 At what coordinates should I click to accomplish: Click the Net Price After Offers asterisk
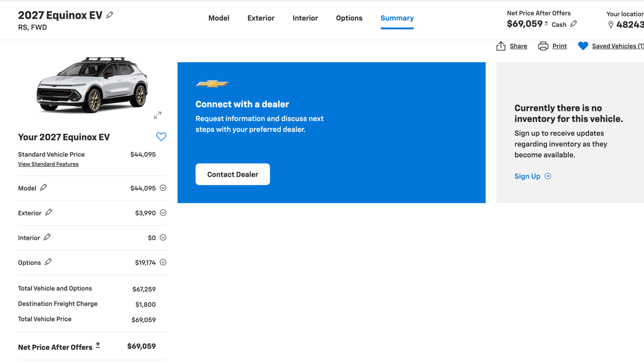(98, 345)
